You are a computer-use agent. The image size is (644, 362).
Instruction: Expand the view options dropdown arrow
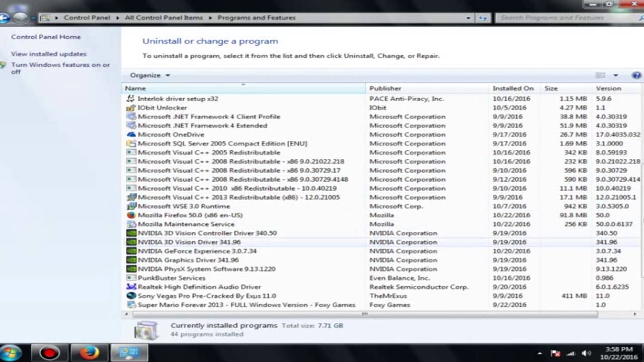(615, 75)
